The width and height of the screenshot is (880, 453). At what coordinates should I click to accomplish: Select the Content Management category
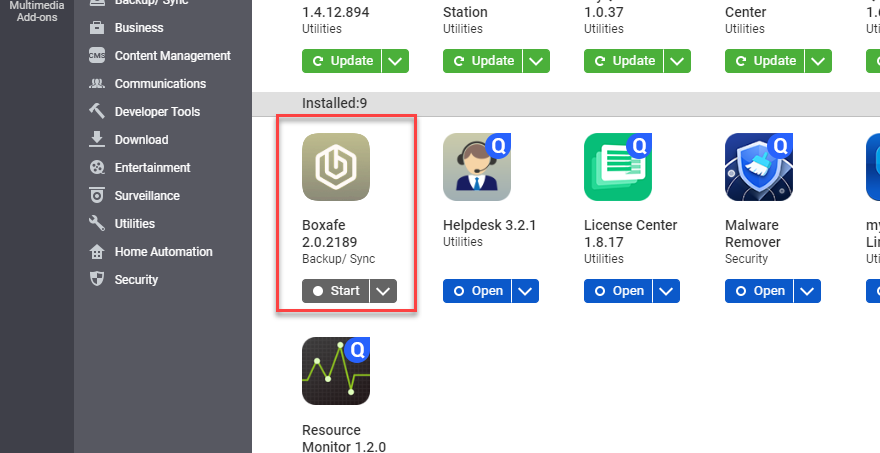[x=172, y=56]
